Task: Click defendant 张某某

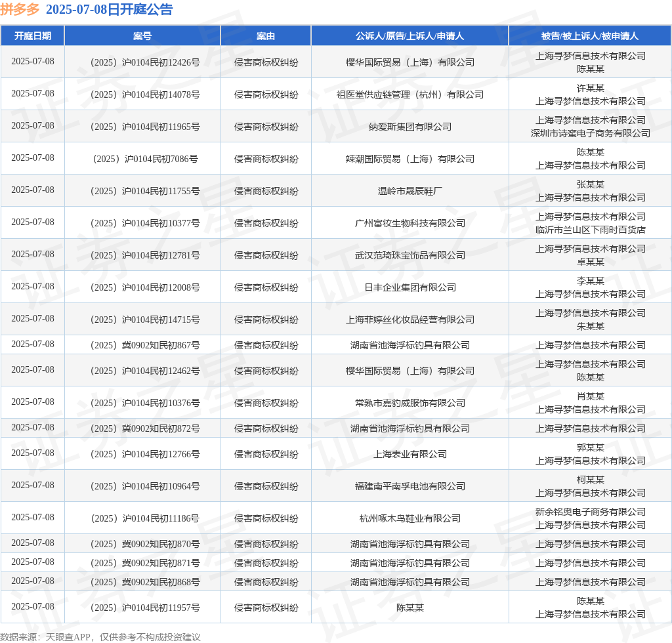Action: pos(590,184)
